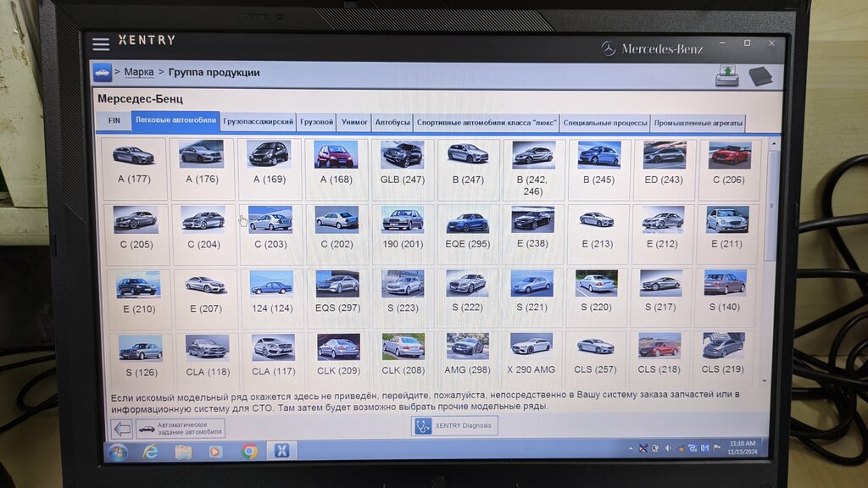Go back to Марка breadcrumb link

click(139, 73)
